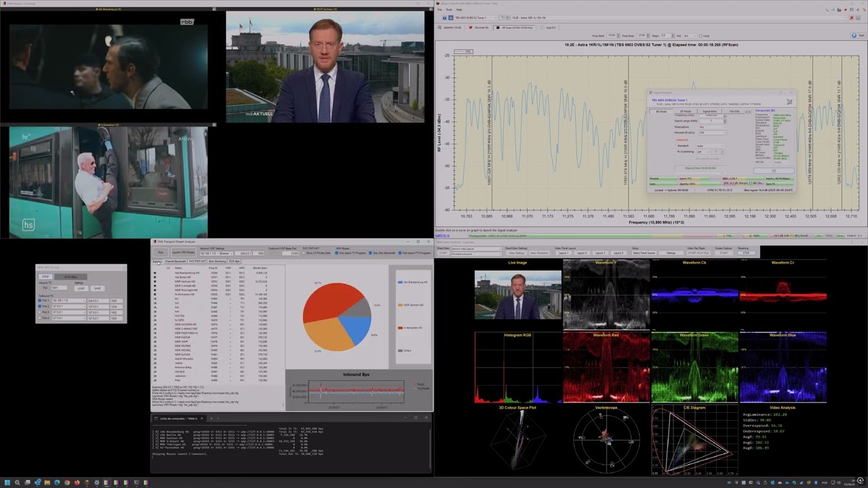
Task: Click the STOP button in the VMA UDP TS window
Action: tap(45, 277)
